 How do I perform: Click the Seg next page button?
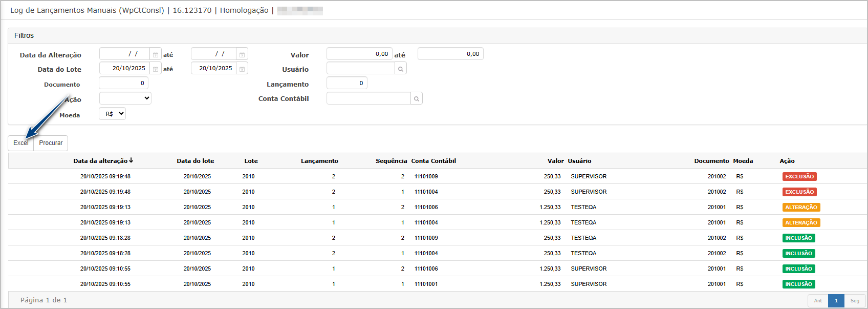(x=855, y=301)
